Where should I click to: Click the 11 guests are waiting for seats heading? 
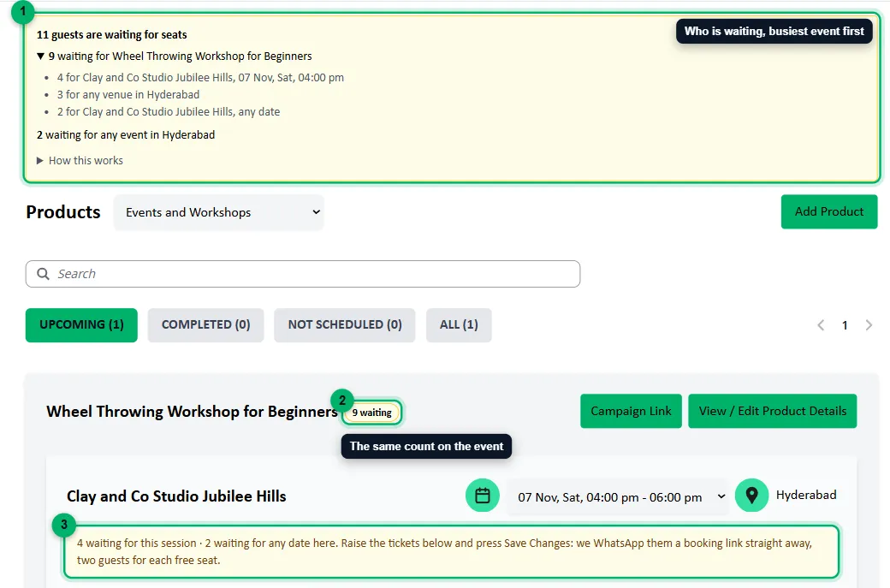point(112,34)
